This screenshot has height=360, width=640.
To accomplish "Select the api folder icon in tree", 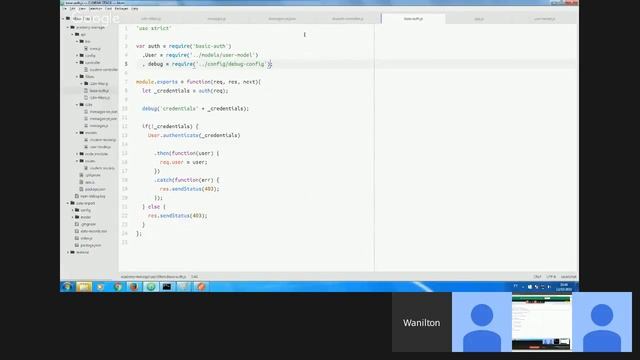I will tap(77, 35).
